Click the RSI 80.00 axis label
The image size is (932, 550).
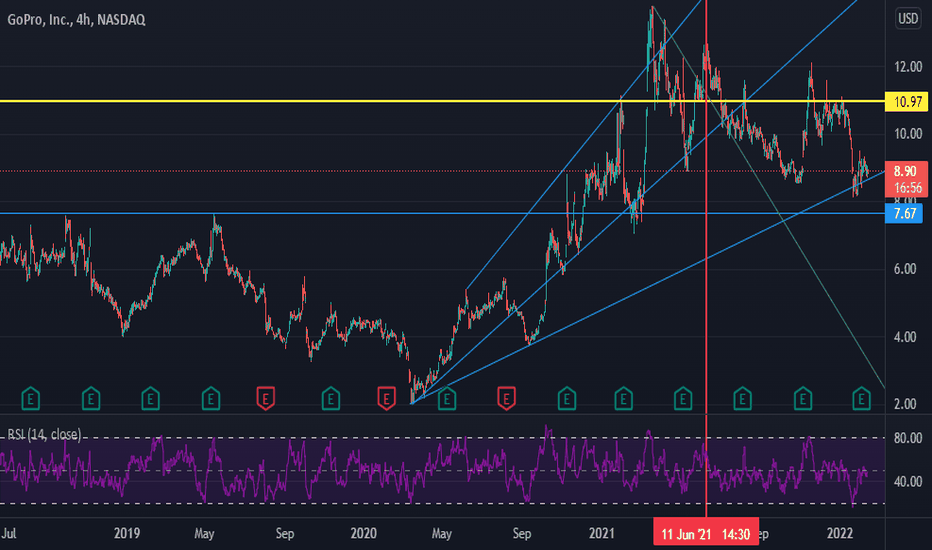click(908, 438)
